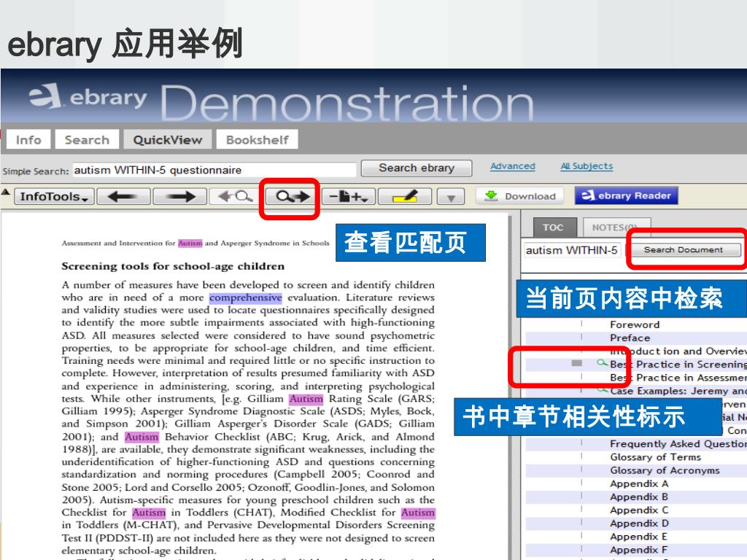747x560 pixels.
Task: Click search-hit magnifier beside Case Examples
Action: 603,390
